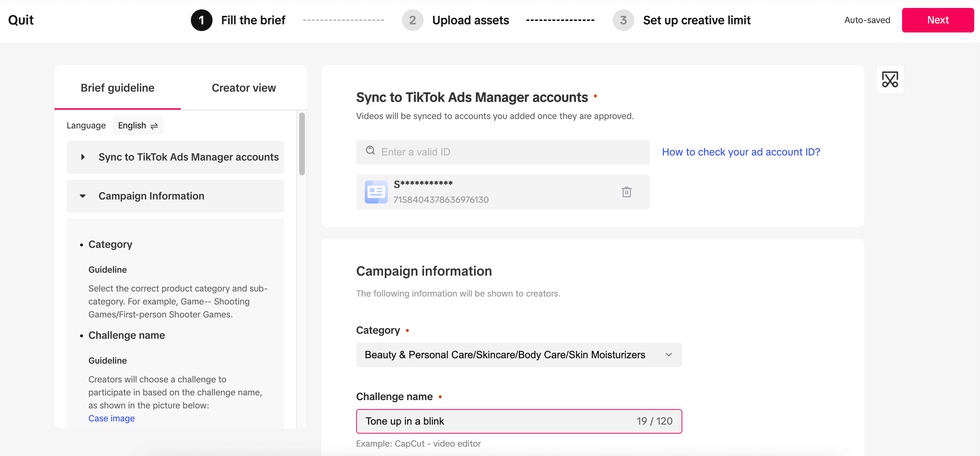
Task: Open the Category dropdown menu
Action: tap(517, 354)
